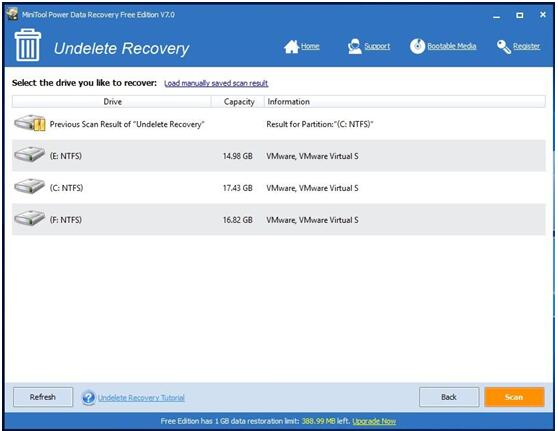Click the 14.98 GB capacity value
558x431 pixels.
238,156
